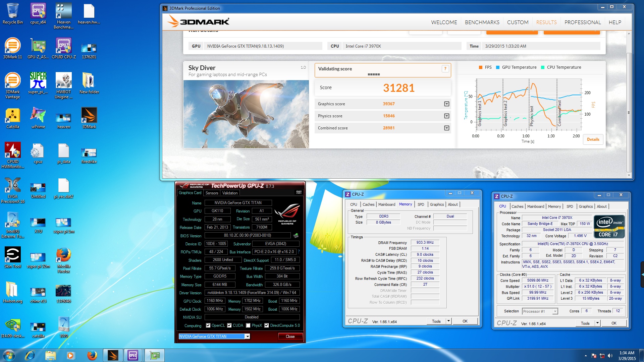
Task: Open the super_pi desktop icon
Action: click(x=38, y=83)
